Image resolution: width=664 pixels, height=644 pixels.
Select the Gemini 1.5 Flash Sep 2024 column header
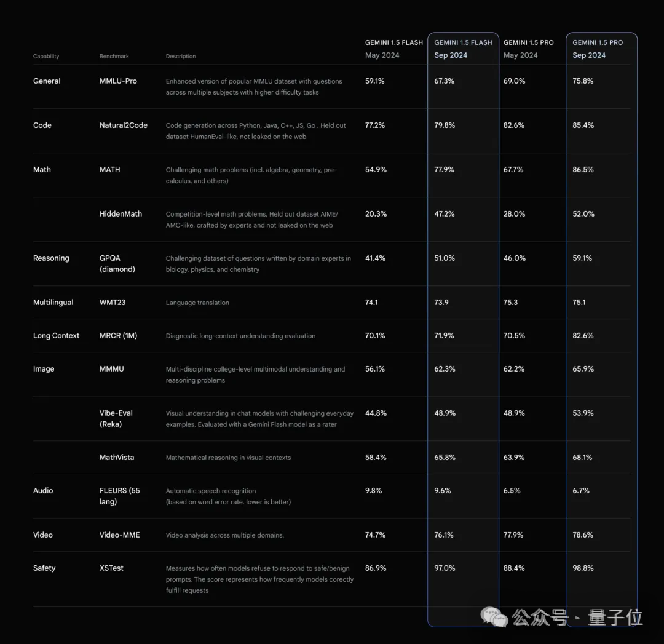click(x=463, y=49)
